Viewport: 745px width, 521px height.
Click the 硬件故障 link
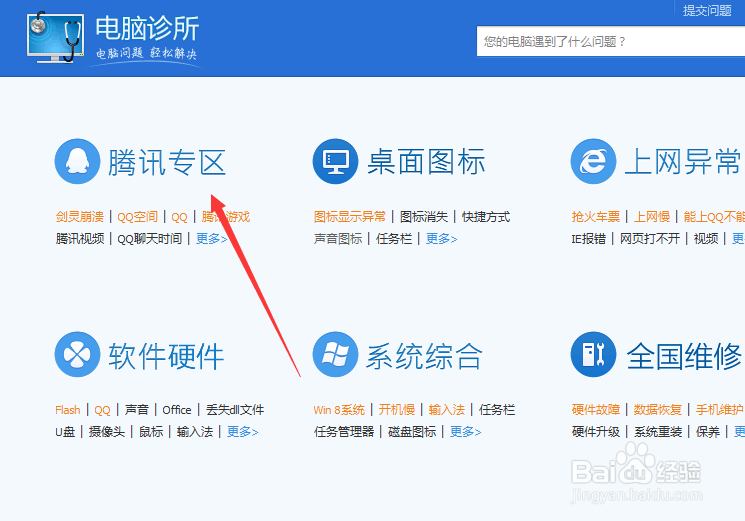coord(596,410)
